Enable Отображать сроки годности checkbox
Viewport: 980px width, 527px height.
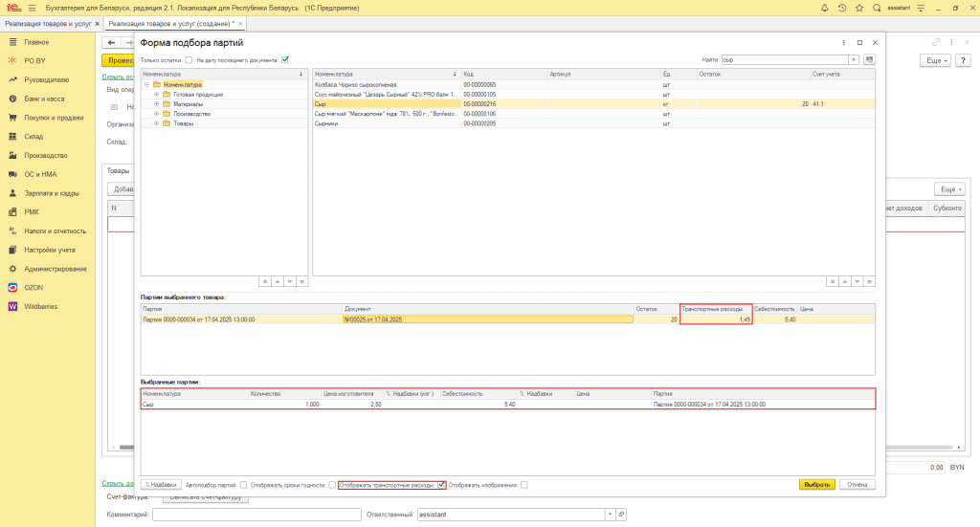pyautogui.click(x=332, y=485)
